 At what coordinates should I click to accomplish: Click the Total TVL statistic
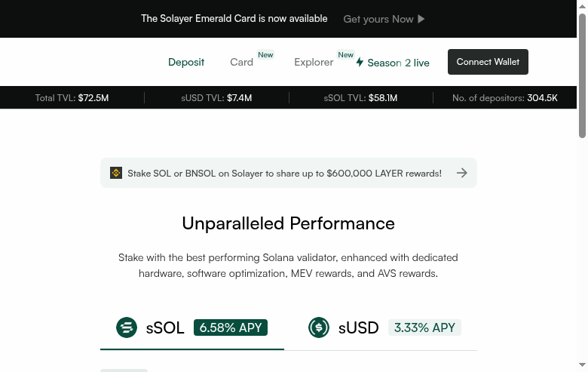point(72,98)
